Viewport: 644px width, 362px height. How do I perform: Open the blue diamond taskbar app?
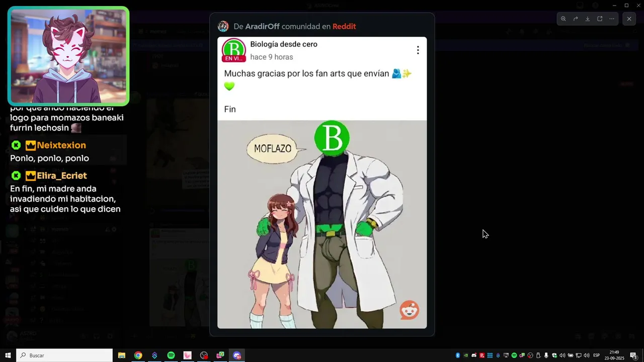154,355
